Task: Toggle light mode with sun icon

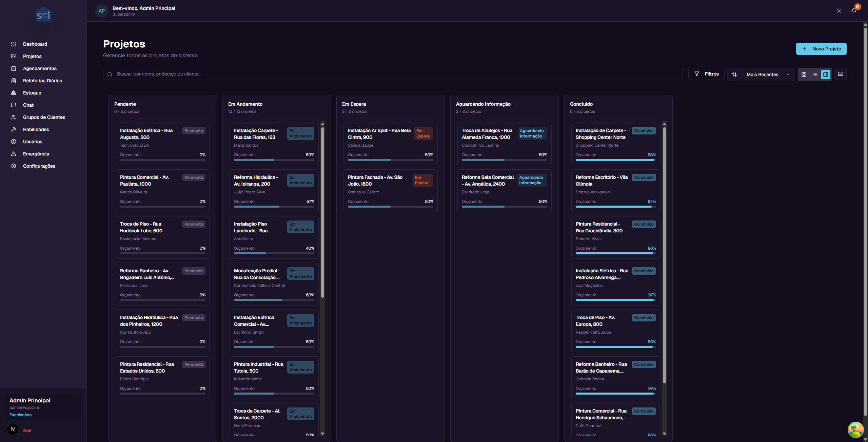Action: click(x=839, y=10)
